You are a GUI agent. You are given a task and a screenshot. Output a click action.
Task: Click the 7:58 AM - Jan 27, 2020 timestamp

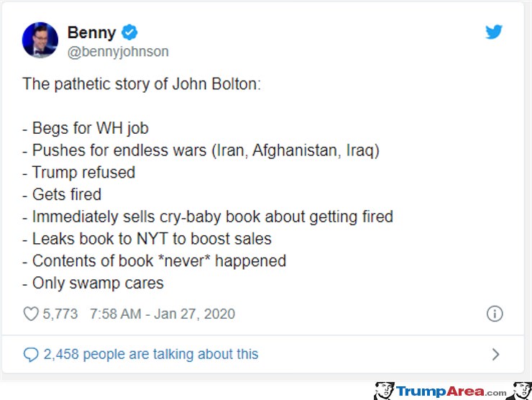click(x=162, y=314)
